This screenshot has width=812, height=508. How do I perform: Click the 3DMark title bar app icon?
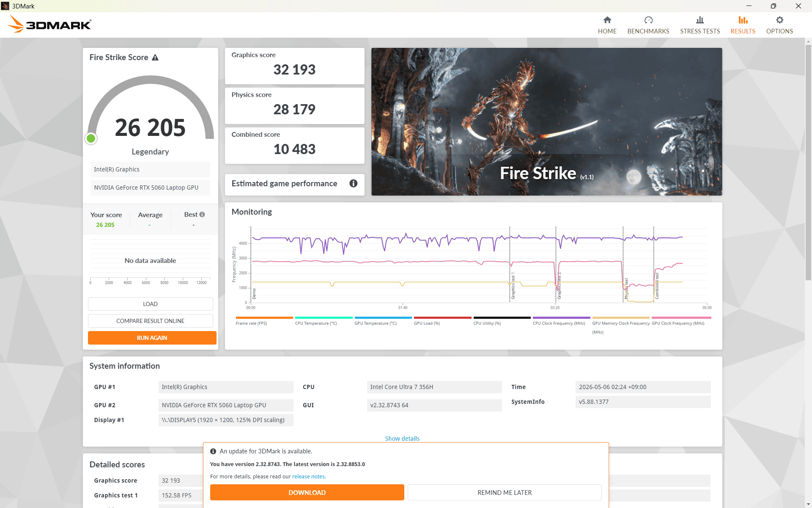pos(5,6)
